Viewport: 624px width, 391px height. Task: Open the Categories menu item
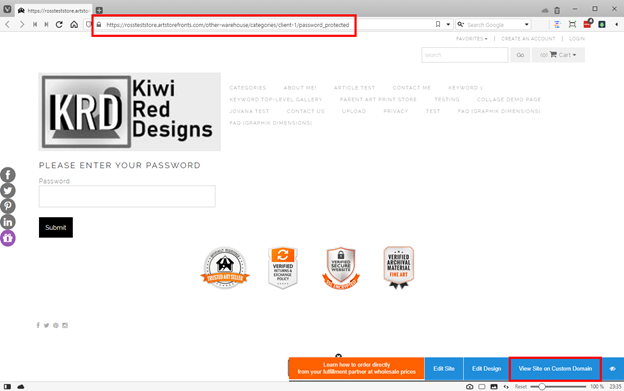click(248, 88)
